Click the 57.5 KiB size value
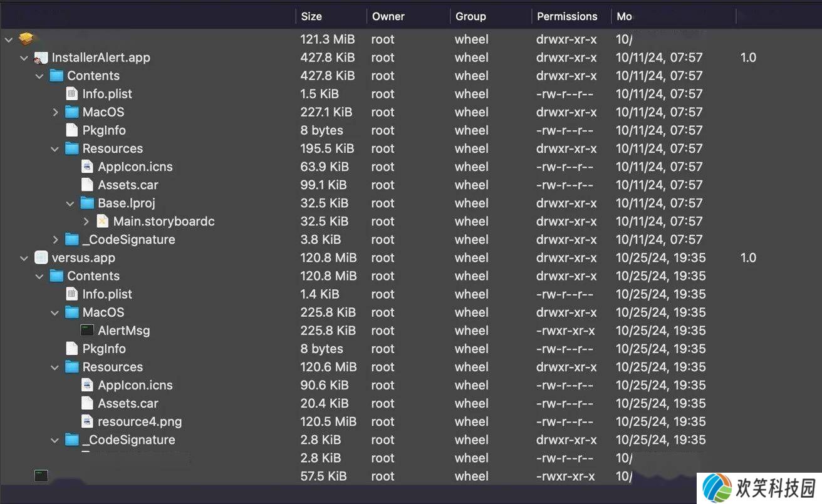The height and width of the screenshot is (504, 822). pyautogui.click(x=323, y=476)
